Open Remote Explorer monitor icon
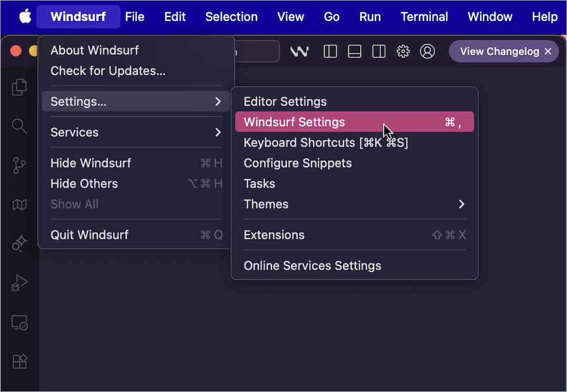 click(x=19, y=323)
